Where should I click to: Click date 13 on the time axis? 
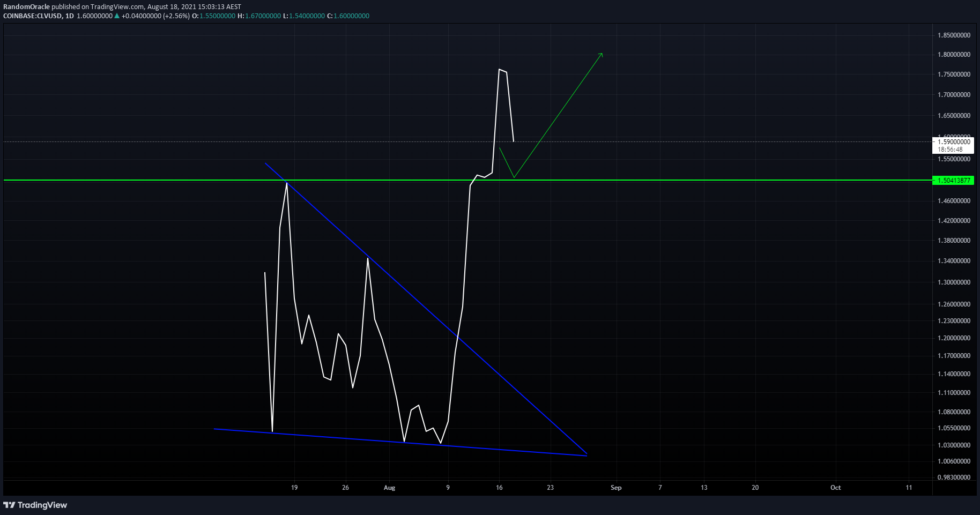click(x=704, y=488)
